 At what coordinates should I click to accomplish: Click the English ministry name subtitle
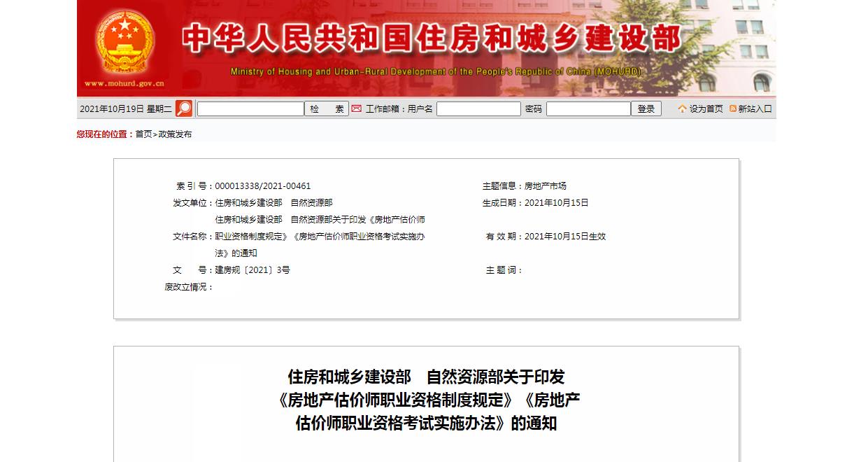[x=436, y=72]
